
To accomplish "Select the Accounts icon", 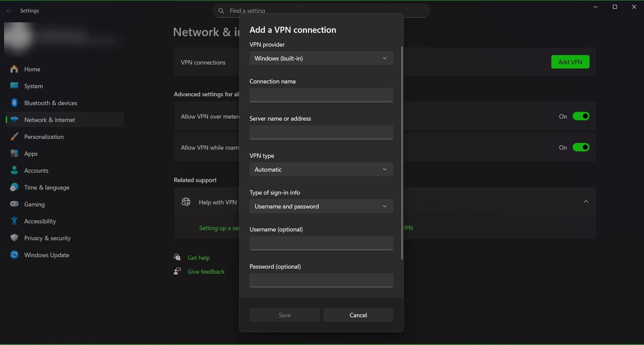I will tap(14, 170).
